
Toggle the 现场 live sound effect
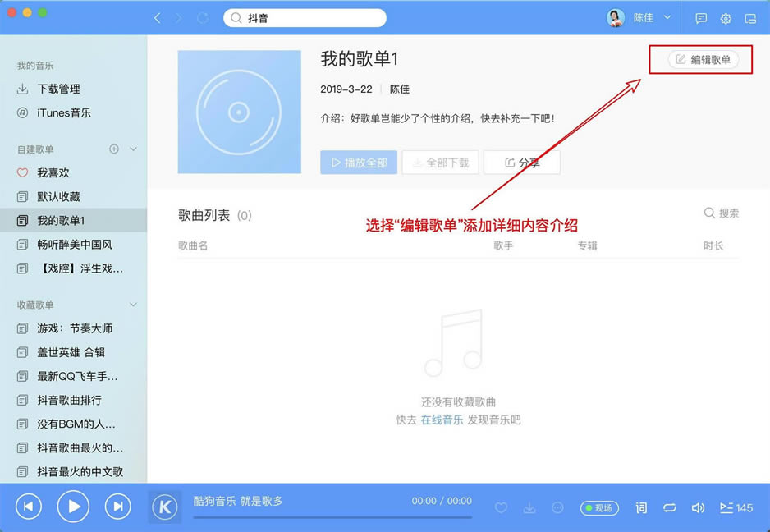pos(599,507)
